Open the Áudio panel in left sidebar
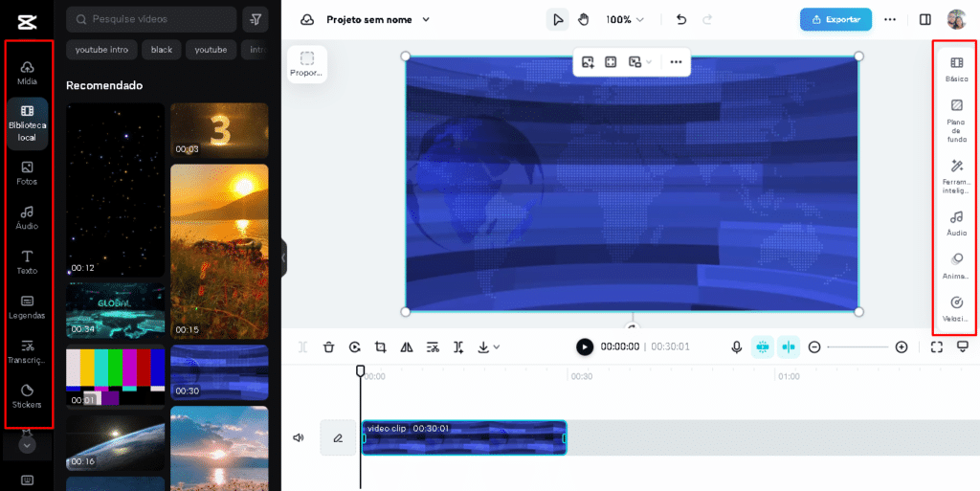The image size is (980, 491). point(28,218)
